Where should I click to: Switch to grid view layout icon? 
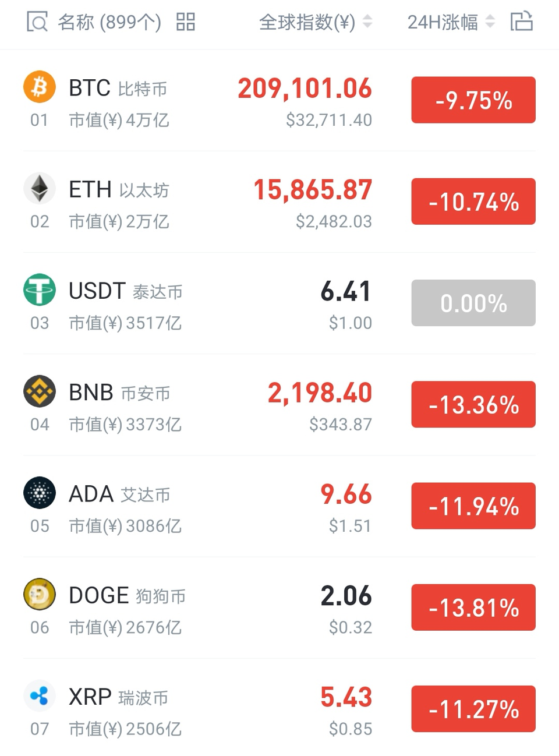[x=186, y=22]
